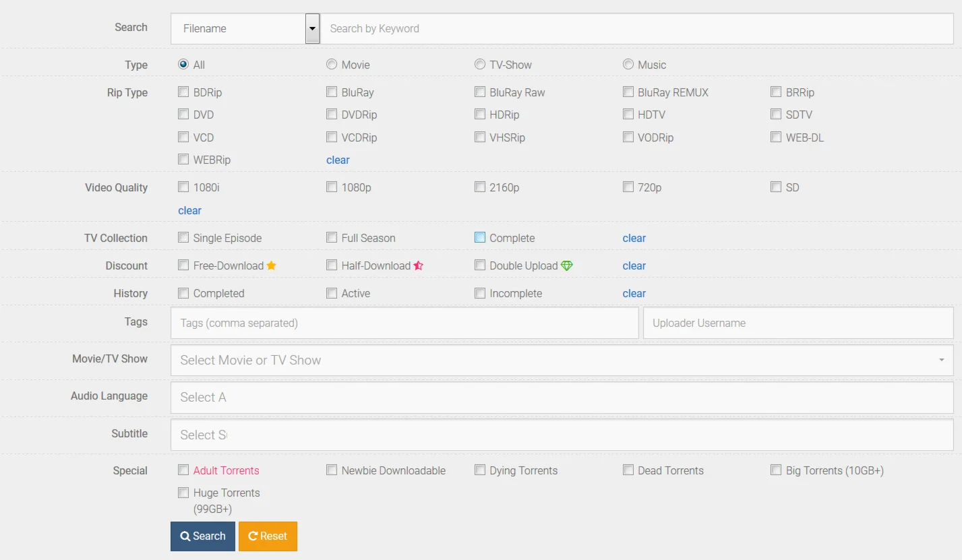The image size is (962, 560).
Task: Clear the Discount filter selections
Action: pyautogui.click(x=634, y=266)
